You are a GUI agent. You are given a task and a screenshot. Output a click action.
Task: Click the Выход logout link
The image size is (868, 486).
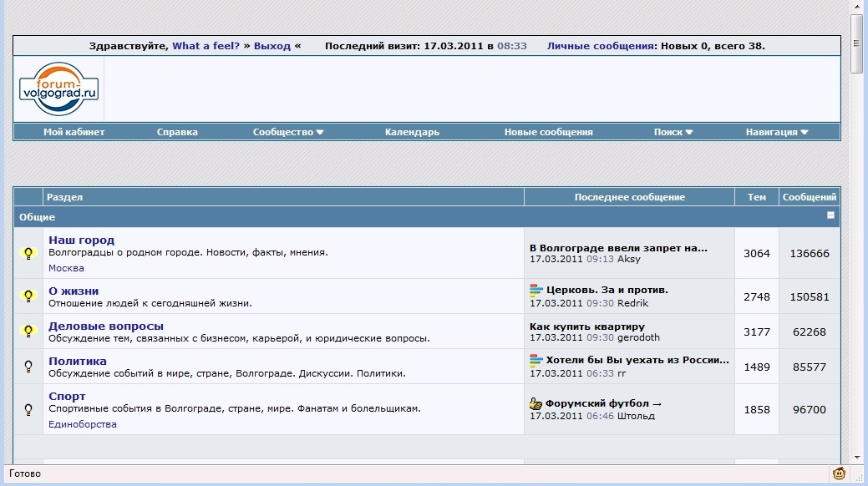coord(272,46)
